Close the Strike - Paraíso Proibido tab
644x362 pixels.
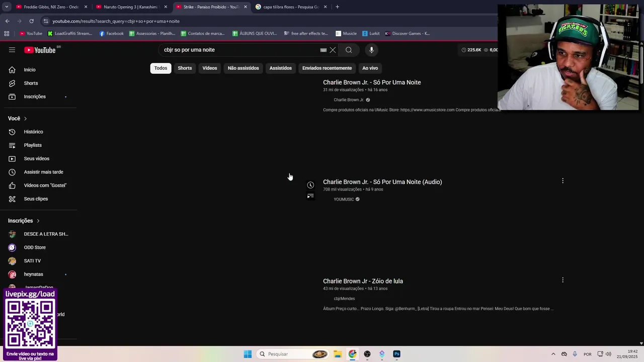(246, 7)
